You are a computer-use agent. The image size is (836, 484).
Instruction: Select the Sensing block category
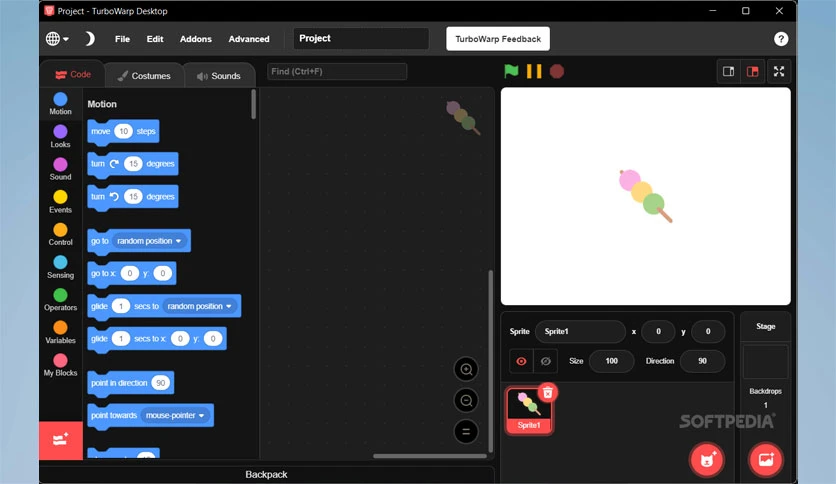coord(60,267)
